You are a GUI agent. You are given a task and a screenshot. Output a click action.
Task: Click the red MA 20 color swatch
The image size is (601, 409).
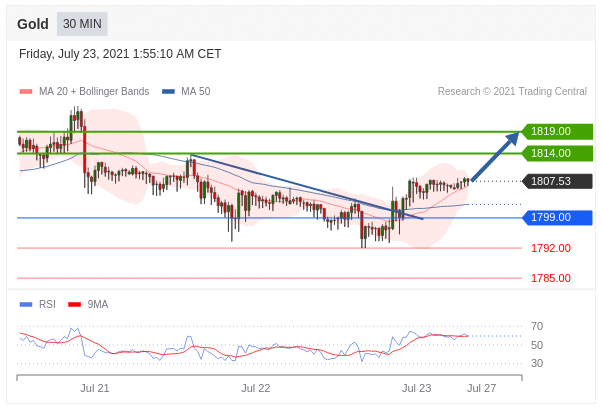pyautogui.click(x=26, y=92)
